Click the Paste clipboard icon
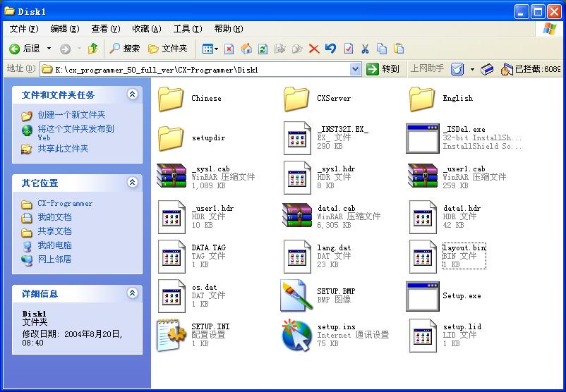This screenshot has height=392, width=566. (x=399, y=49)
